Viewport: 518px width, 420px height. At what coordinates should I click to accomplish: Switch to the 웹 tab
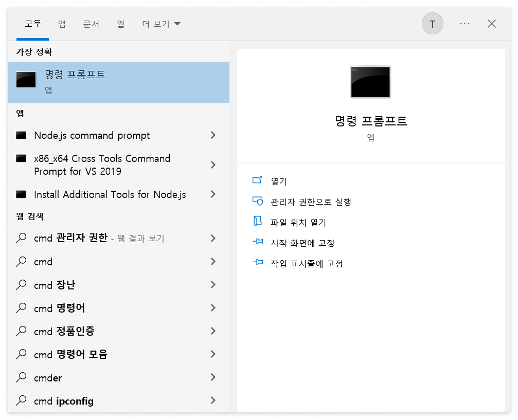(x=120, y=24)
